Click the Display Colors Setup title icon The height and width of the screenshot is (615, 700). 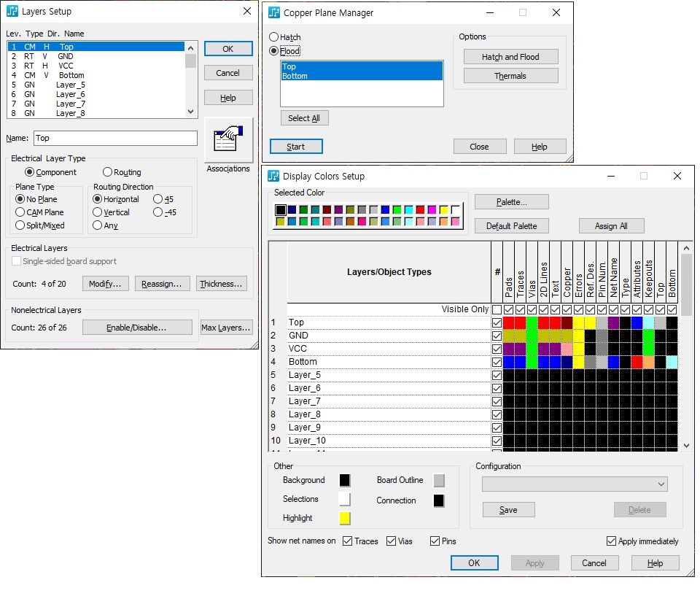click(274, 176)
